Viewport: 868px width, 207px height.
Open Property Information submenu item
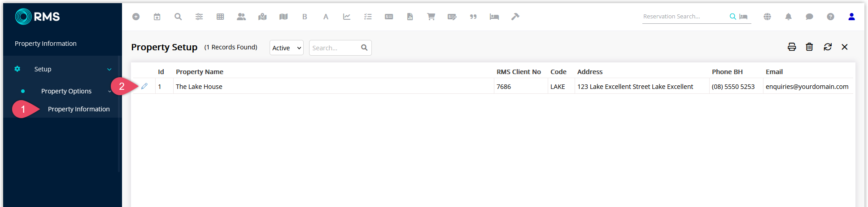click(79, 109)
